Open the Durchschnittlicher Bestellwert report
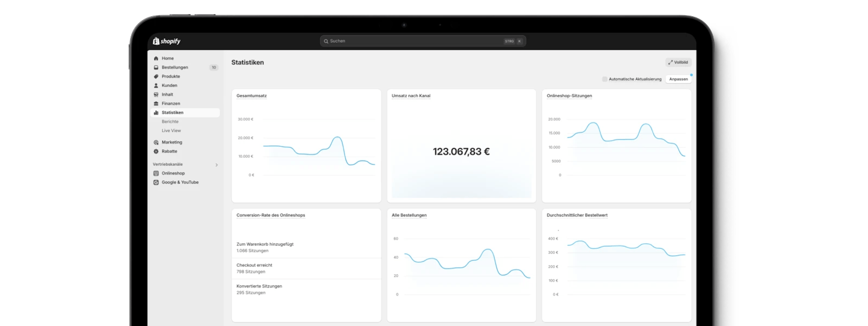 (x=577, y=215)
